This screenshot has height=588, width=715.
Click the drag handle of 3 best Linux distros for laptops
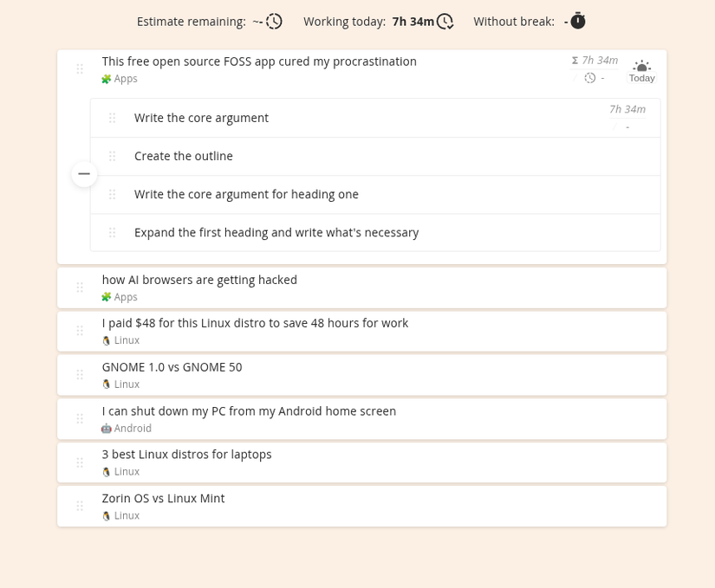pos(79,462)
